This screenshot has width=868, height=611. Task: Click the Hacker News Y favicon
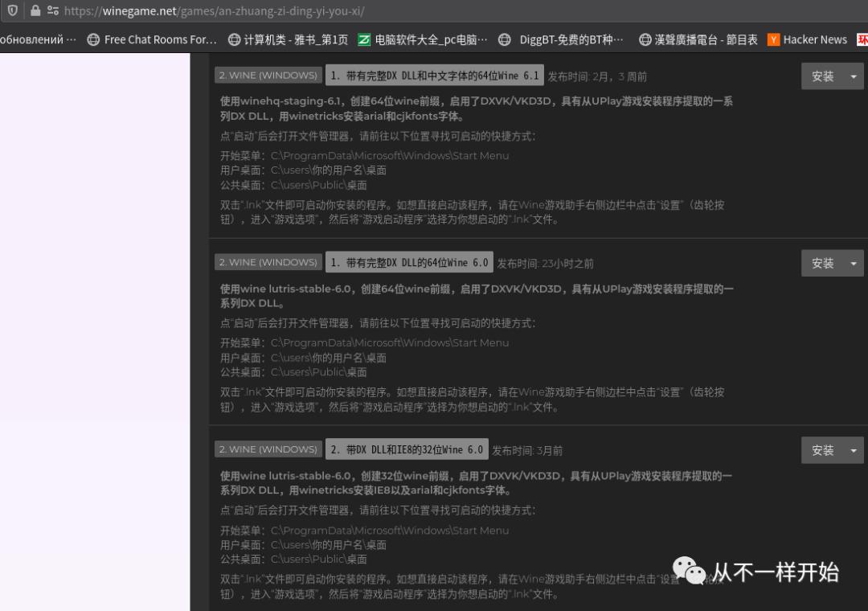point(773,39)
